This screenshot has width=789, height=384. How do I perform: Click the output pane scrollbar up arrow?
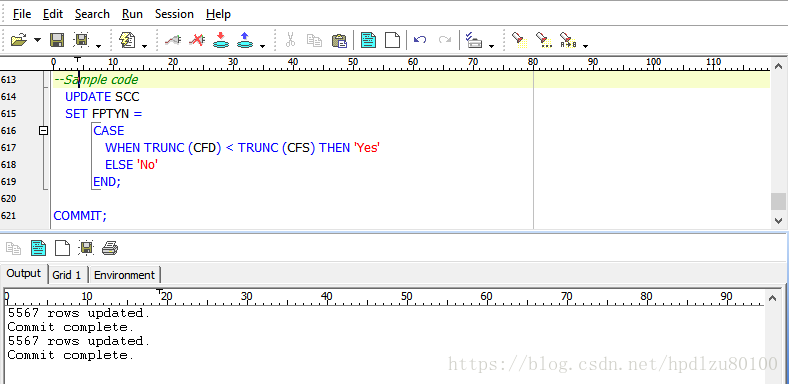pos(773,298)
